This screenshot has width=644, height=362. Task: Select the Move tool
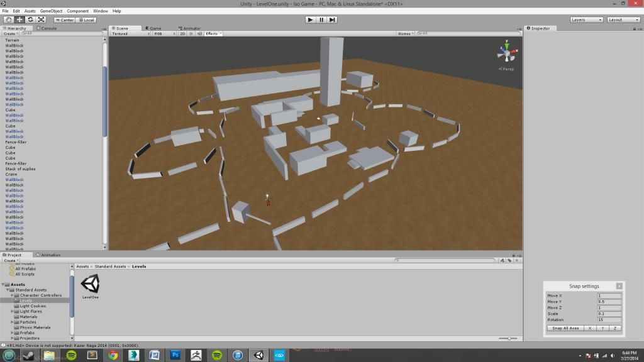(x=19, y=19)
